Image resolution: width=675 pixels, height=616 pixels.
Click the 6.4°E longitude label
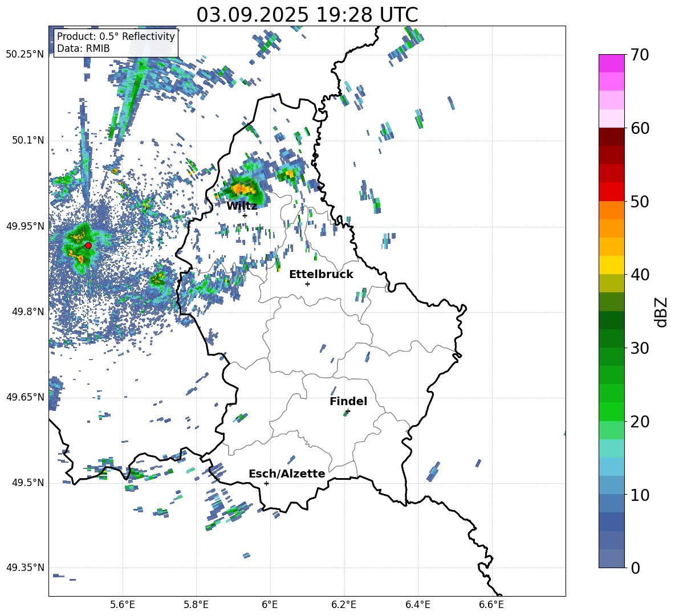417,605
